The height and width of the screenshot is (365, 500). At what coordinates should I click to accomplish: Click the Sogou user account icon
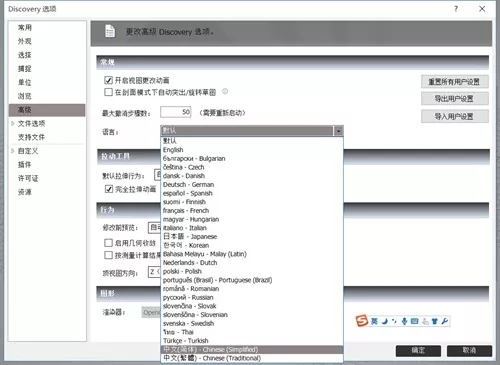(425, 321)
